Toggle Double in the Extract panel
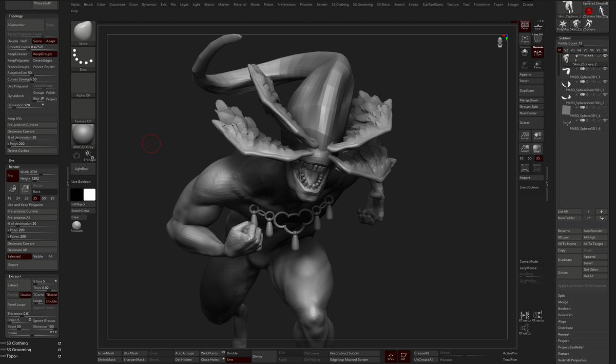This screenshot has width=616, height=364. [x=25, y=295]
